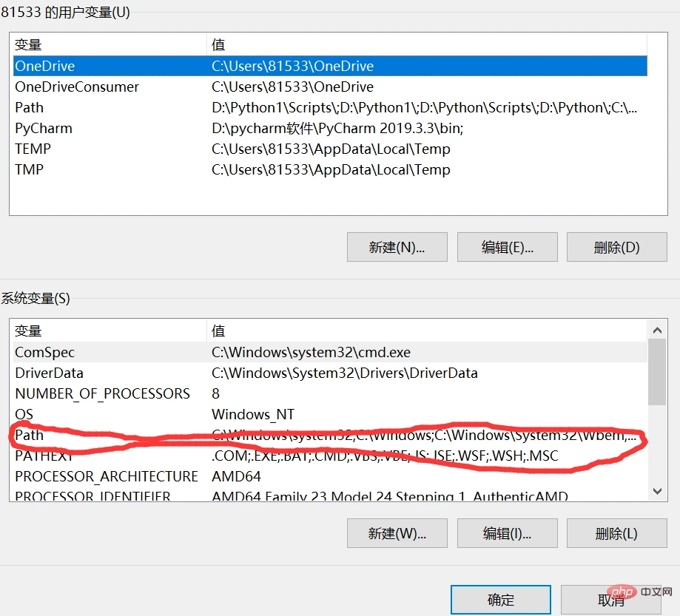
Task: Delete user variable with 删除(D)
Action: (616, 247)
